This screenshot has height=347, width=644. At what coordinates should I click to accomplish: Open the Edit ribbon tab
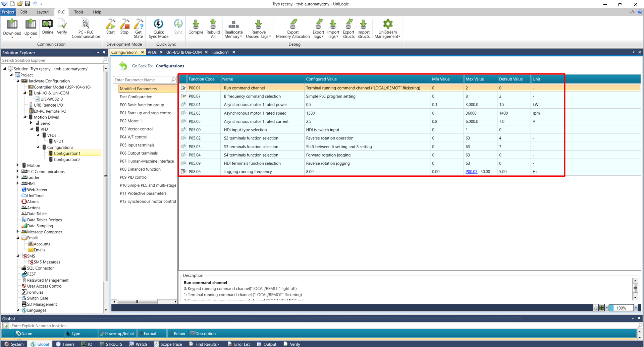coord(23,12)
